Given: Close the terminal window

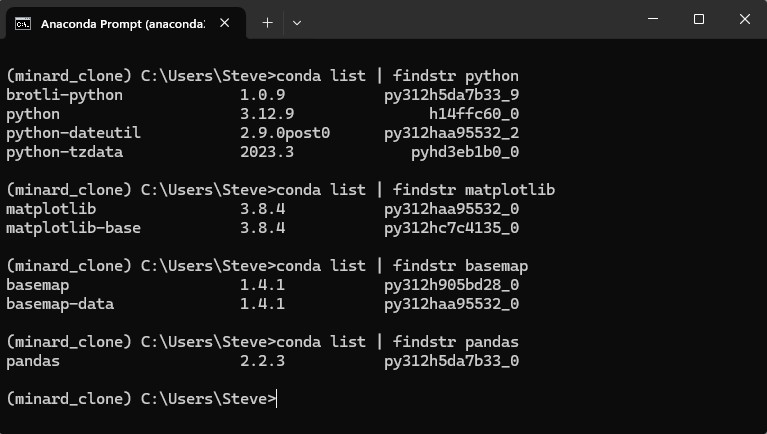Looking at the screenshot, I should coord(744,19).
